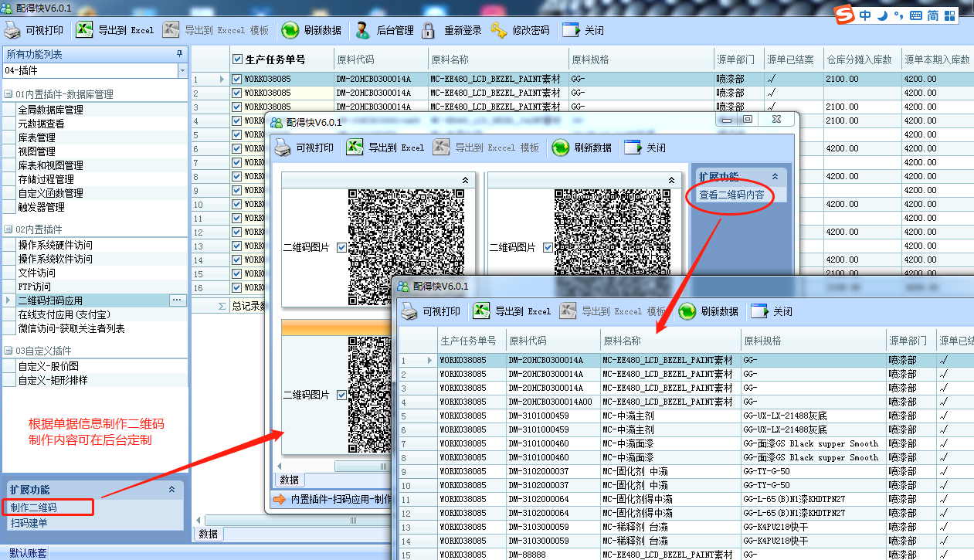
Task: Refresh data using the main toolbar's green icon
Action: (x=290, y=30)
